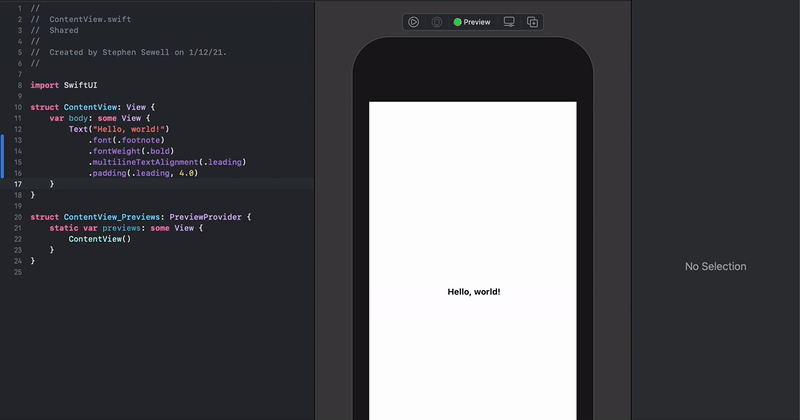Click line number 20 in the gutter
Screen dimensions: 800x420
(x=18, y=217)
